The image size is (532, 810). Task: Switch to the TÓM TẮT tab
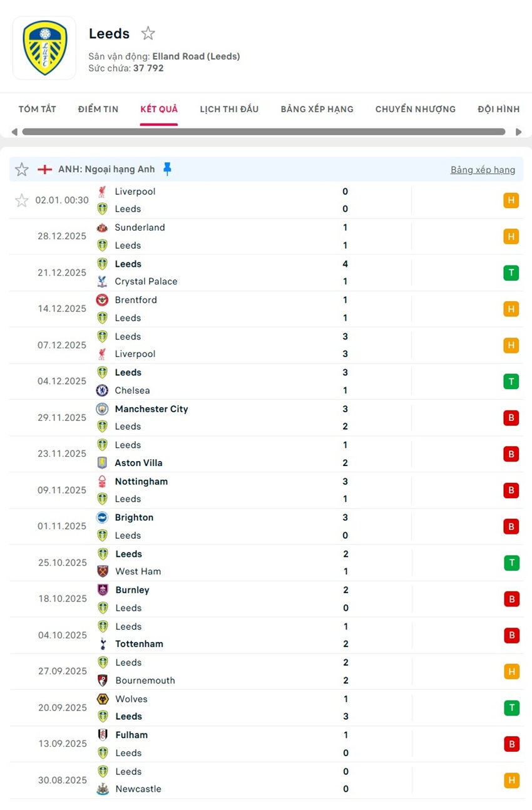pos(38,109)
